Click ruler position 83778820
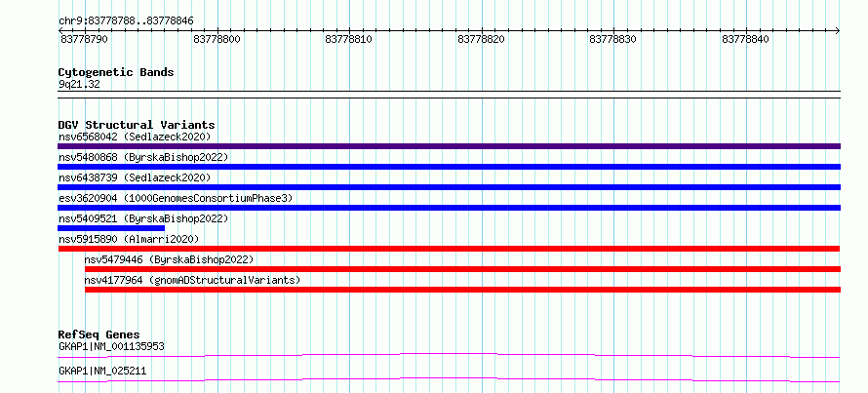 (x=481, y=40)
